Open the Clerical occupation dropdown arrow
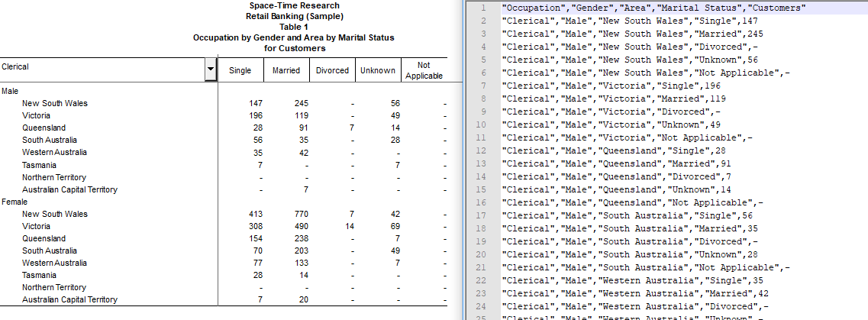Image resolution: width=868 pixels, height=320 pixels. [x=210, y=70]
